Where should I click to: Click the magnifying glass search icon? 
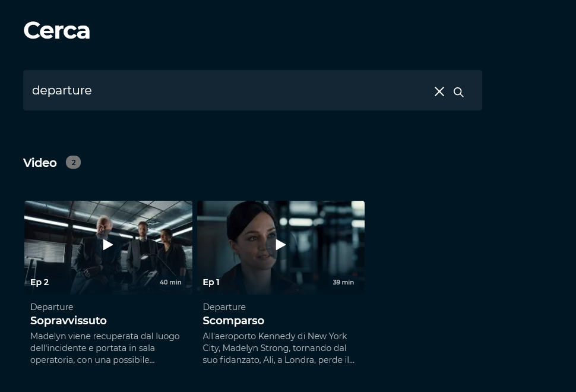click(458, 92)
